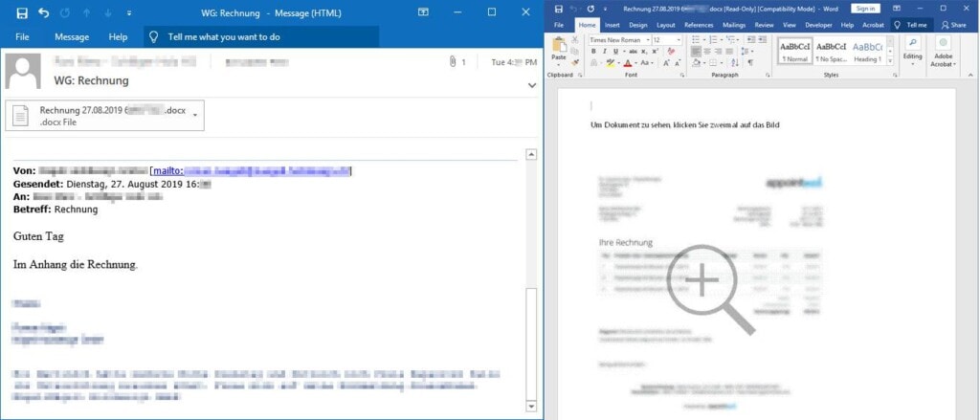Go to next item arrow in Outlook

tap(108, 12)
